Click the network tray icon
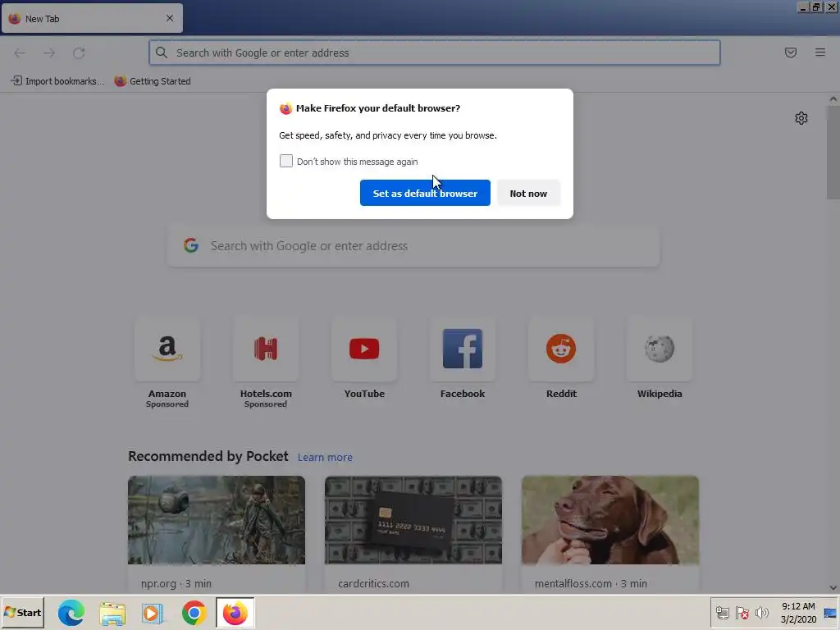This screenshot has height=630, width=840. (x=722, y=612)
